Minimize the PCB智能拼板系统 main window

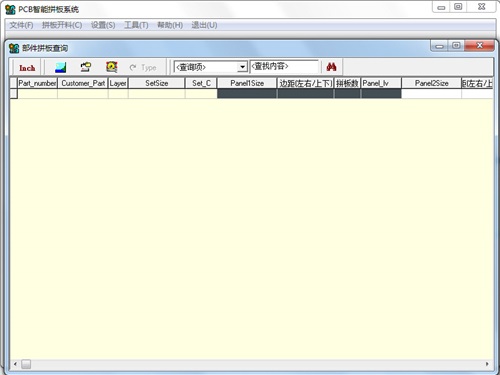click(x=441, y=7)
